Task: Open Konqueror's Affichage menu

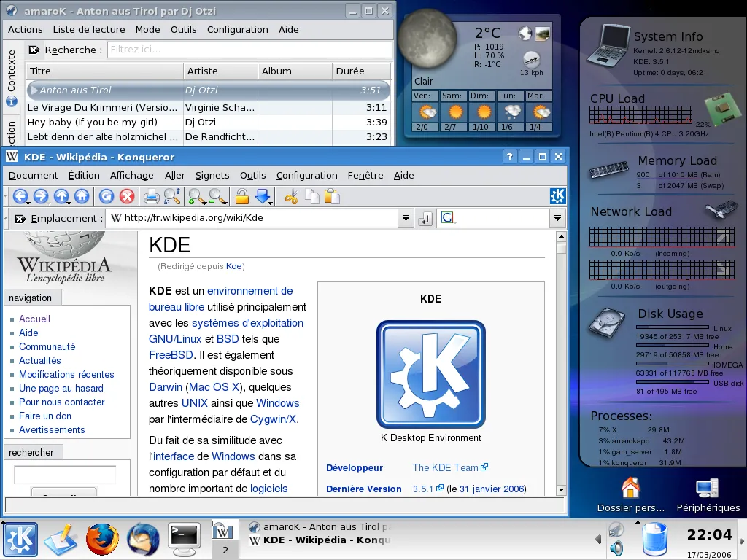Action: pos(131,175)
